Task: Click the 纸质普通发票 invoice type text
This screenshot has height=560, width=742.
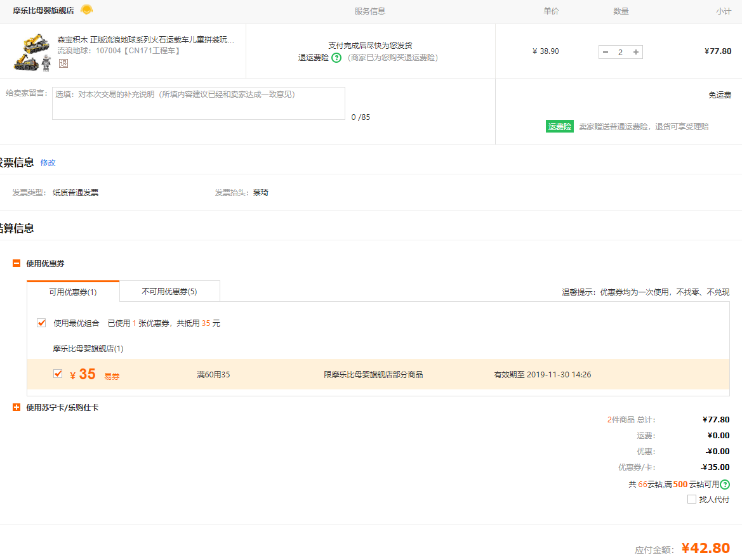Action: (x=76, y=193)
